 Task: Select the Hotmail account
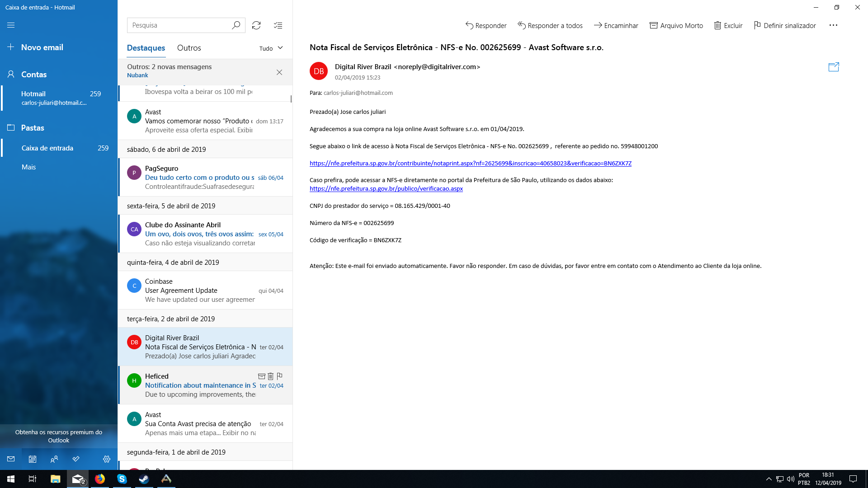coord(59,98)
